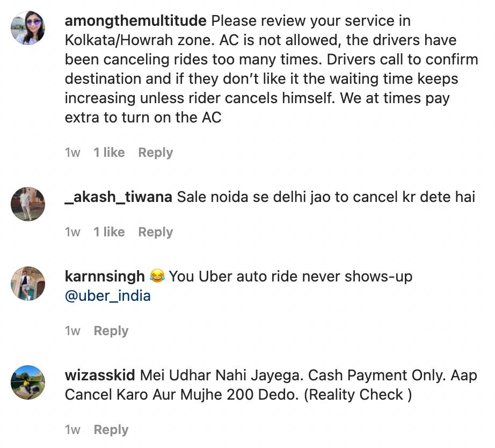Reply to amongthemultitude's comment

(x=155, y=153)
